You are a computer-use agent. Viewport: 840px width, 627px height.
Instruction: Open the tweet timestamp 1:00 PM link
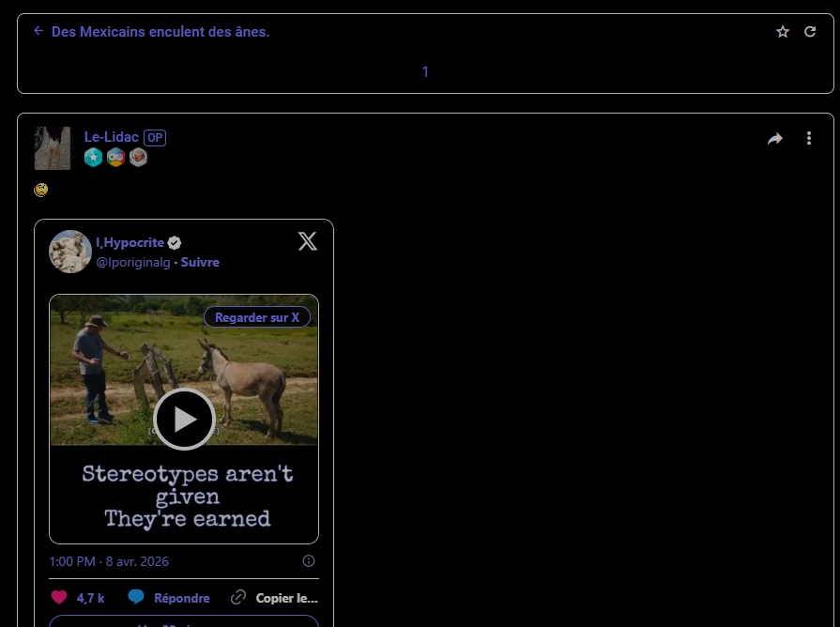click(x=109, y=561)
